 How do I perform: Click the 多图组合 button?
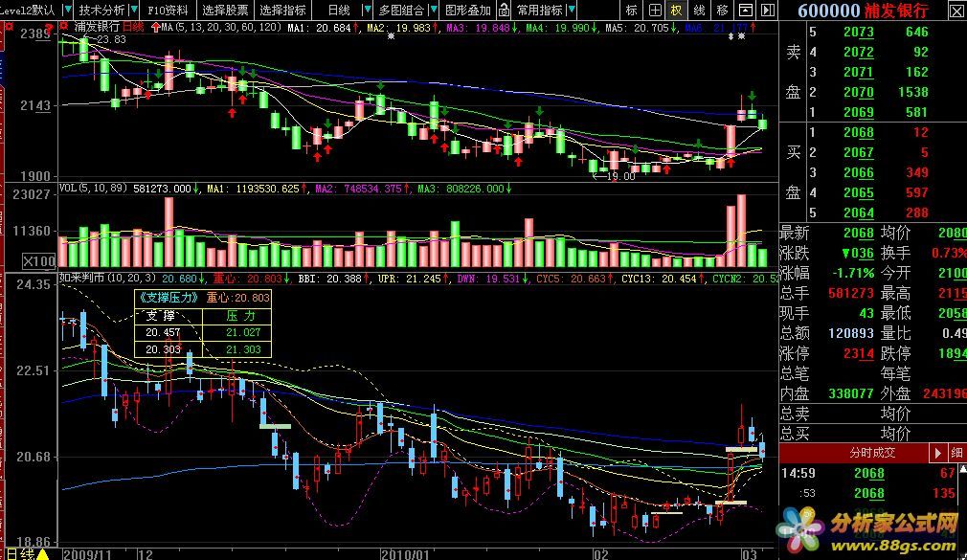click(x=401, y=10)
